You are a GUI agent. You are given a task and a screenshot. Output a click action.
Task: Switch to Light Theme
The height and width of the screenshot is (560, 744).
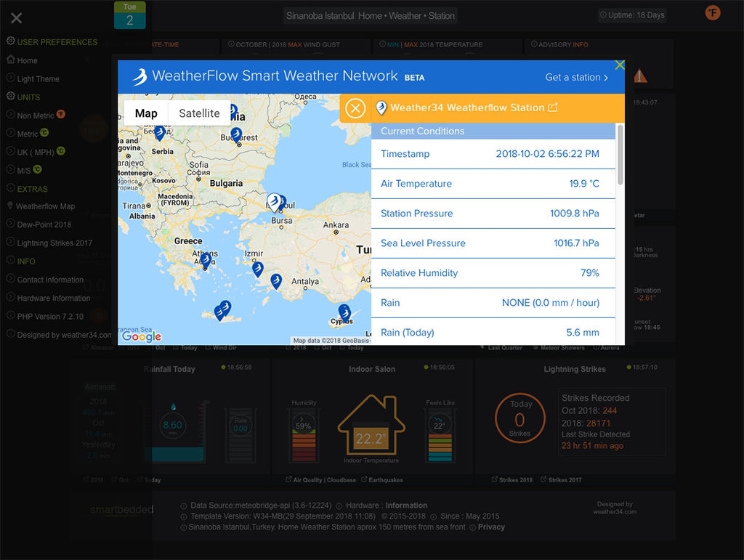point(38,78)
